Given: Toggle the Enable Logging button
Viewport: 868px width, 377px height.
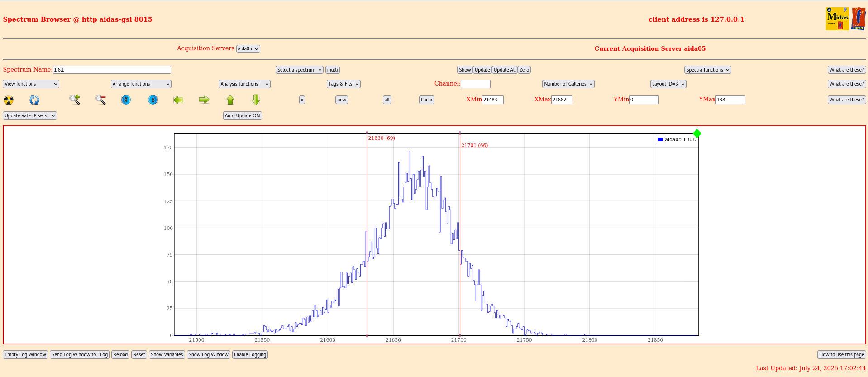Looking at the screenshot, I should [250, 354].
